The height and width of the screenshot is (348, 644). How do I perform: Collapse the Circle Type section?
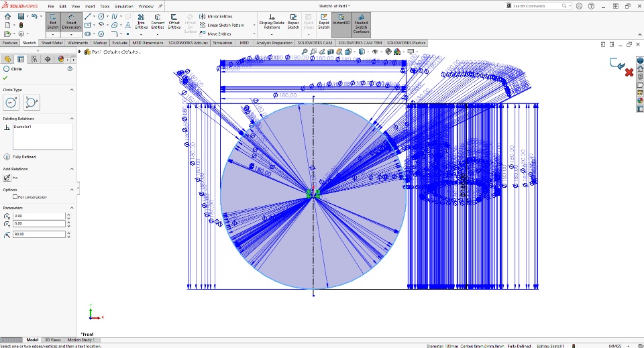point(72,89)
